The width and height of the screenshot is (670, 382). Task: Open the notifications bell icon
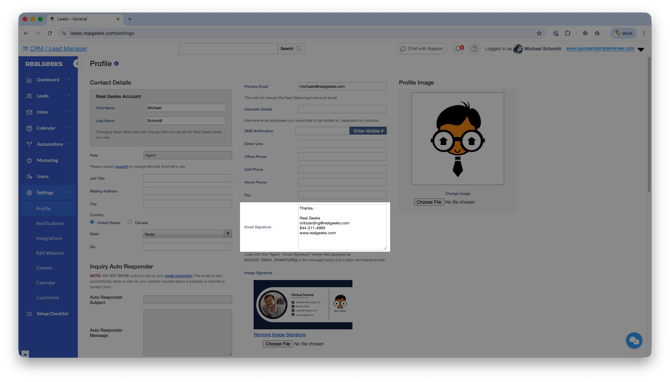point(458,49)
